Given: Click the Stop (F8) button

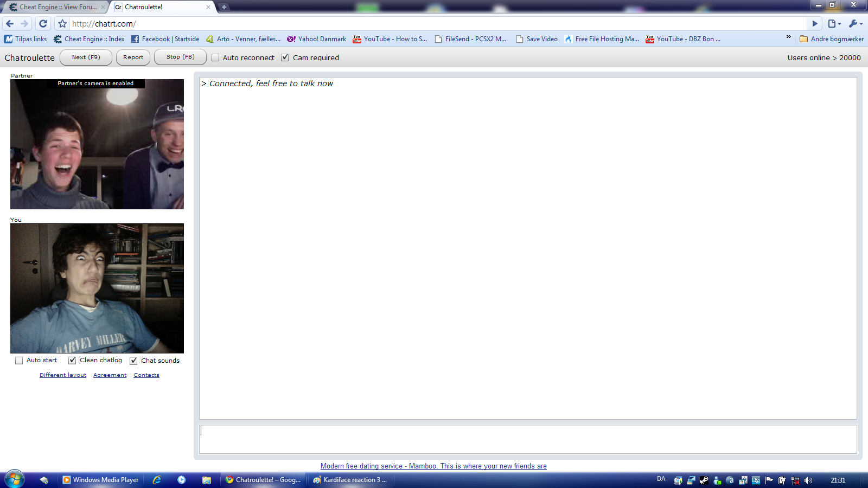Looking at the screenshot, I should tap(180, 57).
